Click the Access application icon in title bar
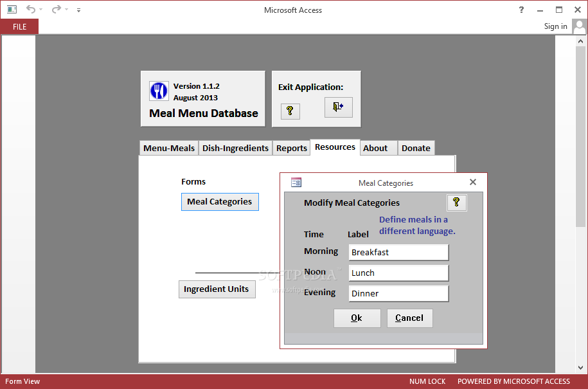 point(12,10)
